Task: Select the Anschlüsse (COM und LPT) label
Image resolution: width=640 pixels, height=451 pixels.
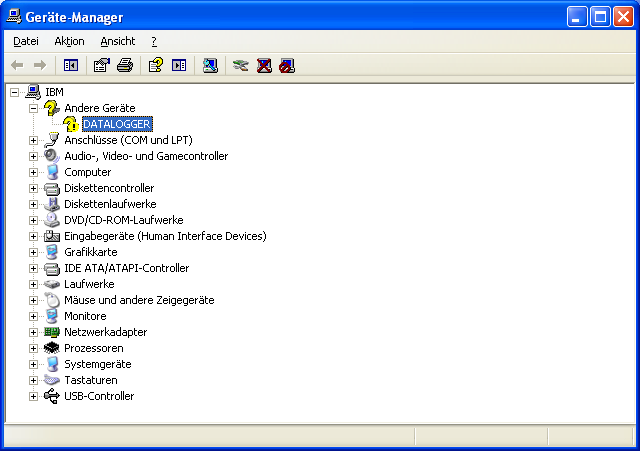Action: click(x=128, y=140)
